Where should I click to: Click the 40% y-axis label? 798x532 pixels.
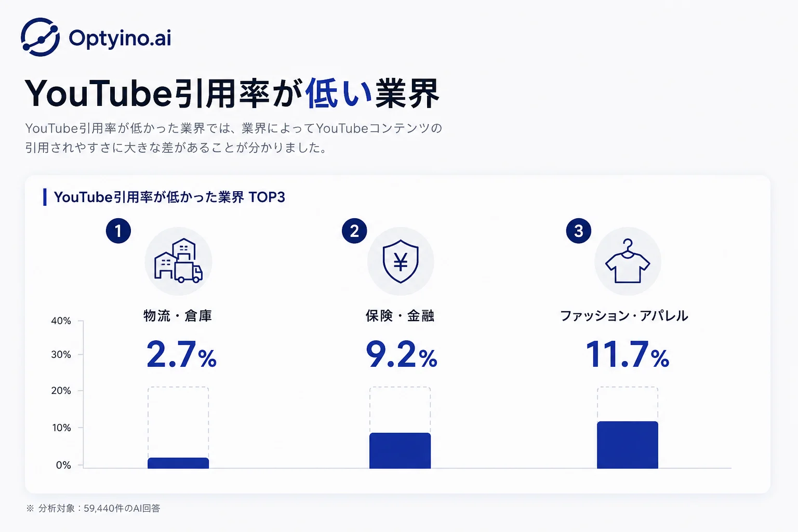tap(61, 321)
